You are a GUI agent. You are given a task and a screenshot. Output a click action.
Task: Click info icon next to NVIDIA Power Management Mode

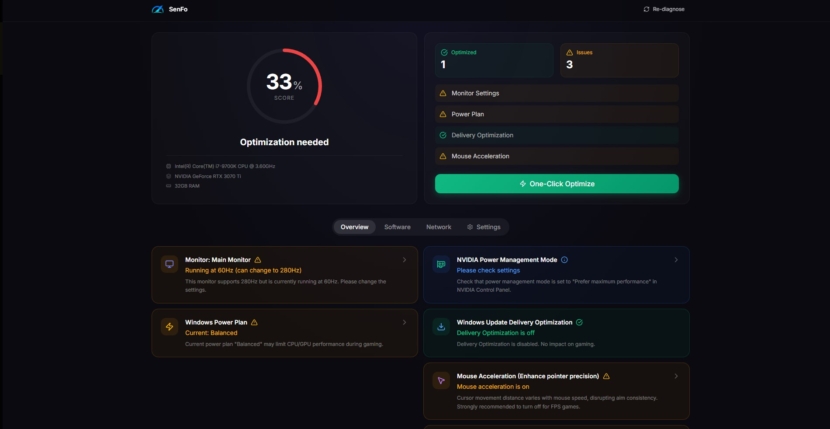[564, 260]
